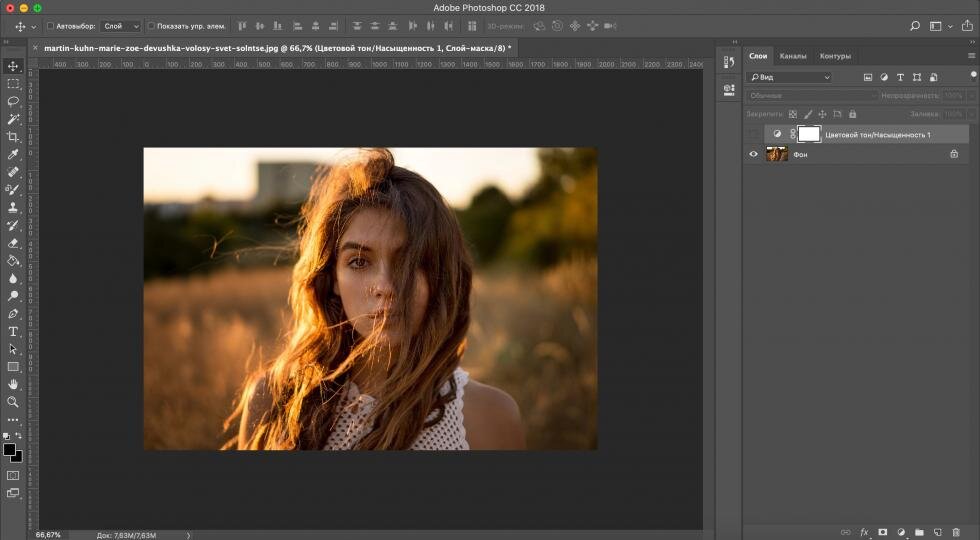This screenshot has width=980, height=540.
Task: Click the fx layer style icon
Action: [864, 532]
